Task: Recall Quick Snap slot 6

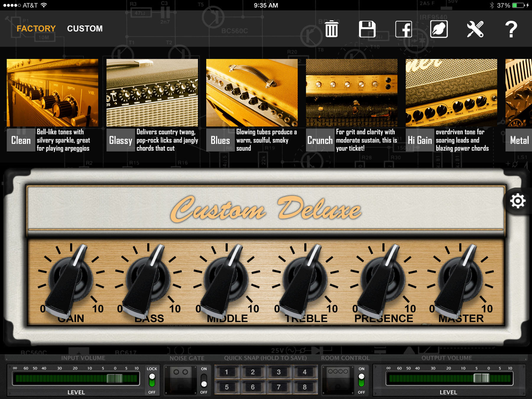Action: click(x=253, y=387)
